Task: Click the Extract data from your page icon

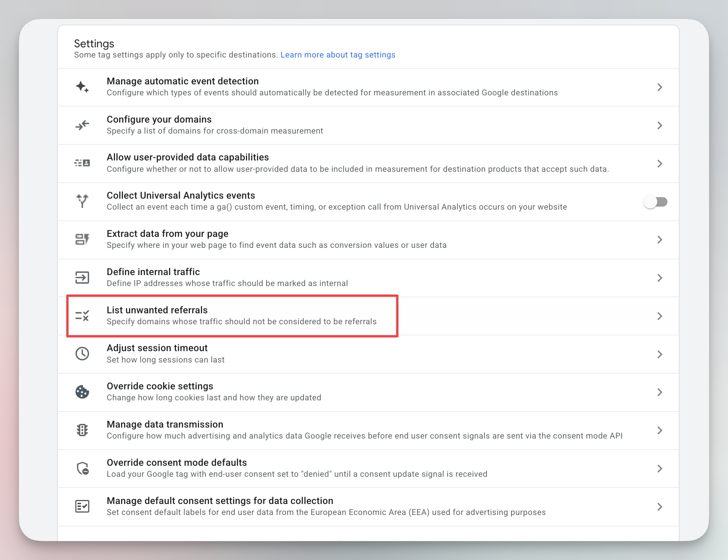Action: [x=82, y=240]
